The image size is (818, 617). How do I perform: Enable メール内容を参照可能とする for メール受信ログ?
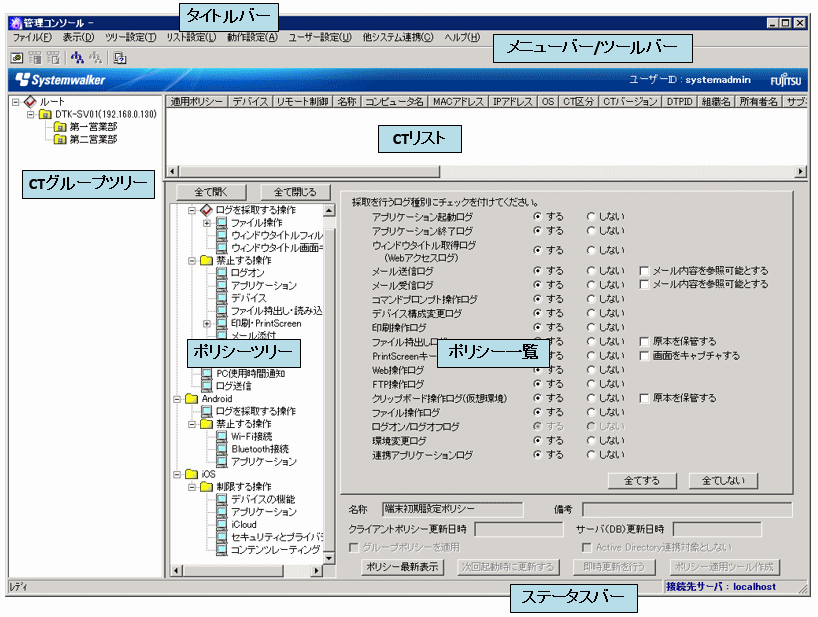(x=644, y=285)
